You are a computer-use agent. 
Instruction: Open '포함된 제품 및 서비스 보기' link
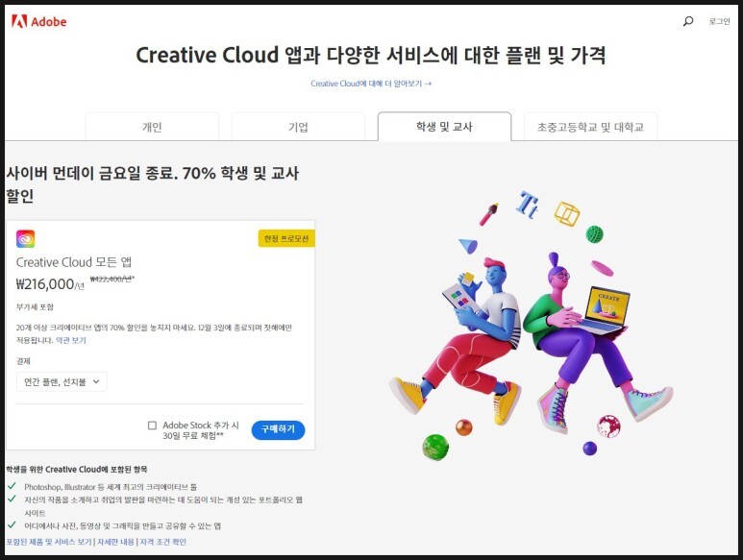click(x=49, y=542)
